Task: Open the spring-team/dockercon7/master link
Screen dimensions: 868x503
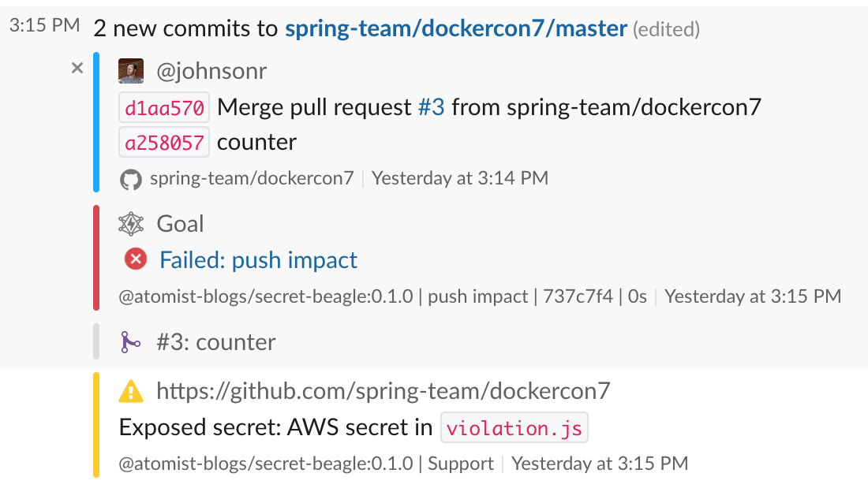Action: point(456,29)
